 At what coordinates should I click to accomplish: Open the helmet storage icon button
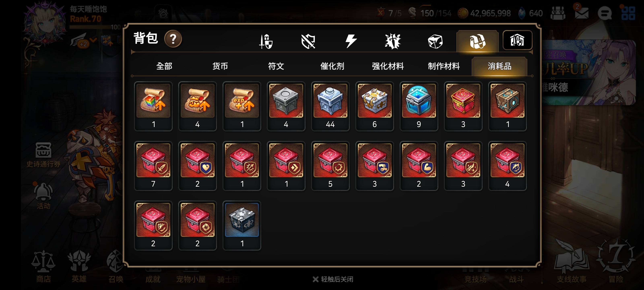pyautogui.click(x=517, y=40)
